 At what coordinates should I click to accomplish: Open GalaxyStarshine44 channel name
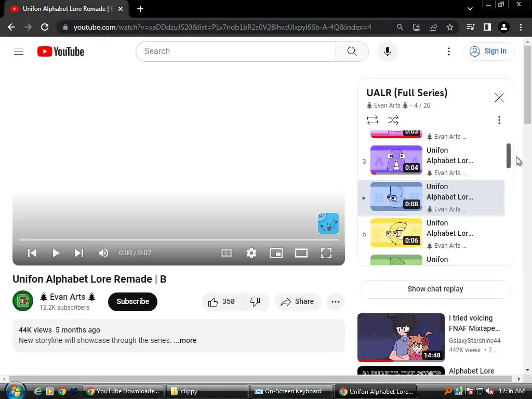pyautogui.click(x=475, y=341)
